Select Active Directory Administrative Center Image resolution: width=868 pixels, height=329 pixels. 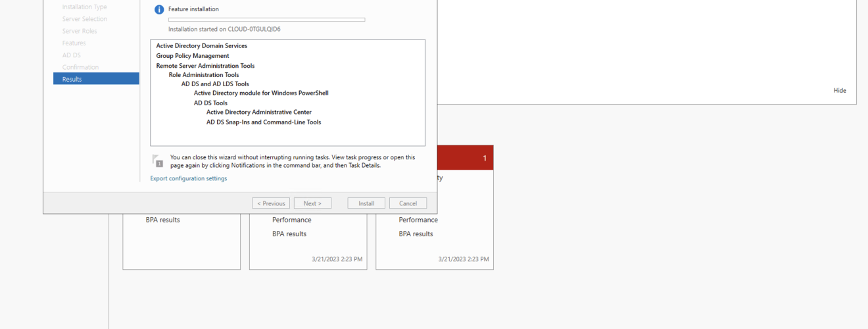(x=259, y=113)
